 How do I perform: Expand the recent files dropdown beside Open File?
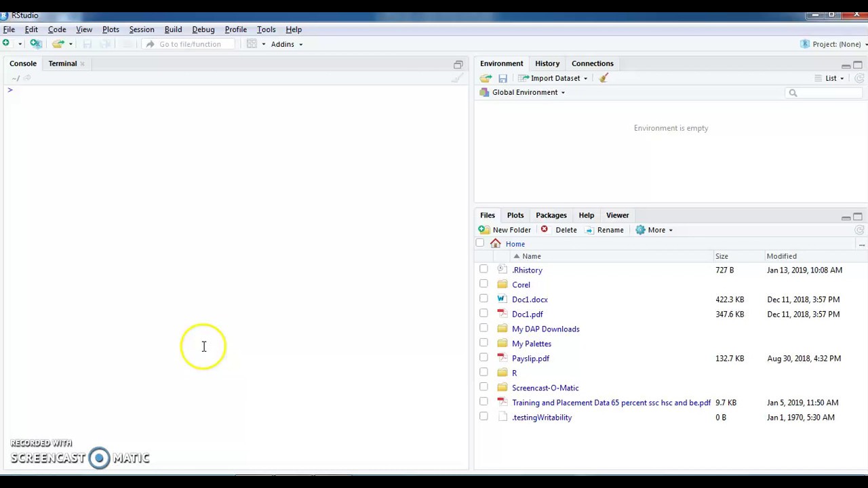click(71, 44)
